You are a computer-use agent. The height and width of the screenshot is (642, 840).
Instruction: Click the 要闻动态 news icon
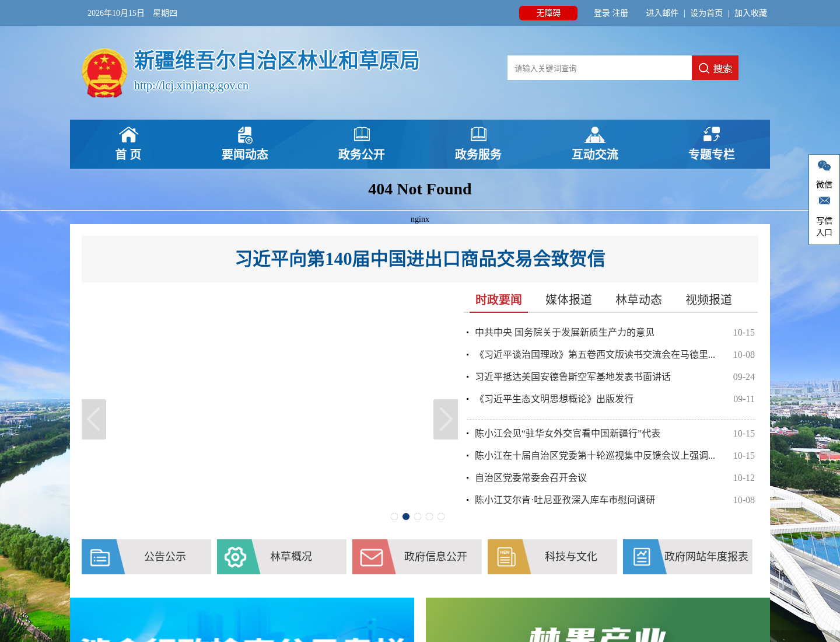coord(245,135)
